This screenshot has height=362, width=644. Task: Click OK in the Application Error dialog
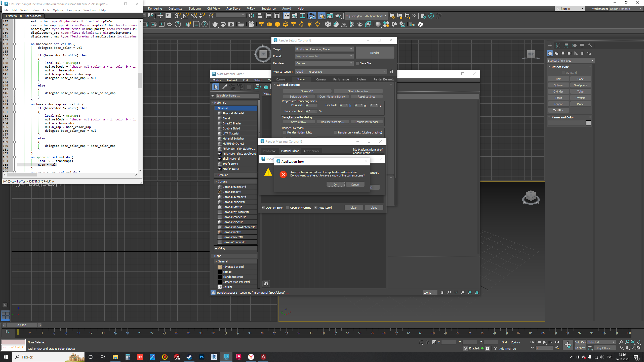(336, 184)
